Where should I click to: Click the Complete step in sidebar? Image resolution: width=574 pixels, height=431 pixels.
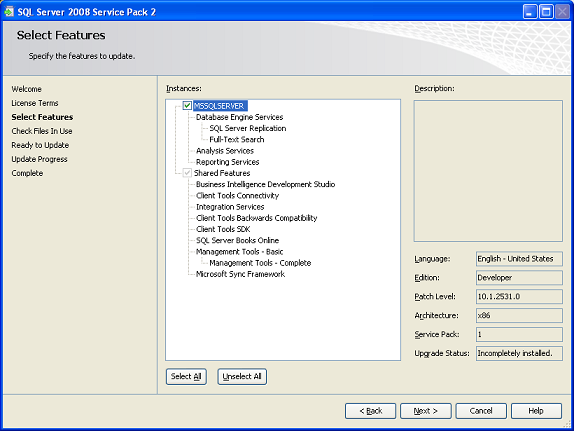tap(27, 173)
